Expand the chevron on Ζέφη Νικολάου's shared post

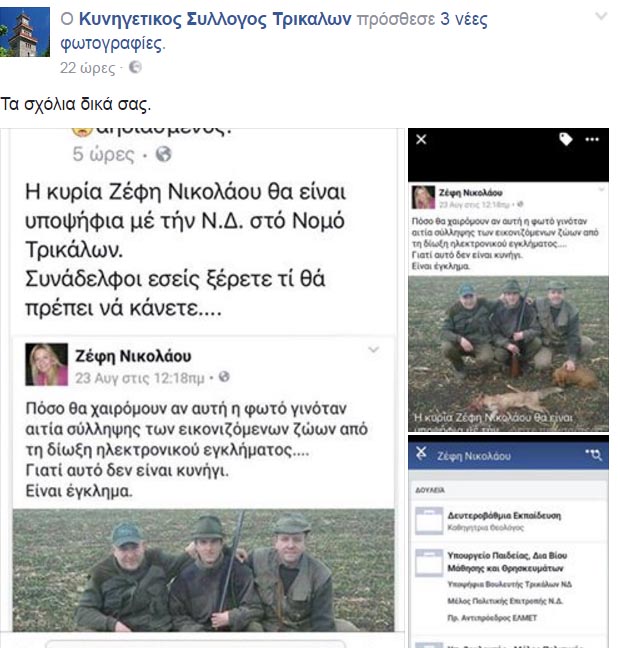click(x=373, y=350)
